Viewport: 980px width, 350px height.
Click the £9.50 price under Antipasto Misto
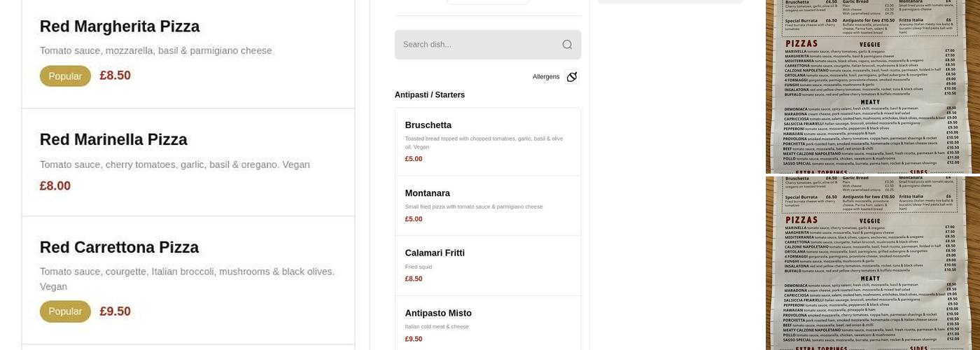[x=413, y=339]
